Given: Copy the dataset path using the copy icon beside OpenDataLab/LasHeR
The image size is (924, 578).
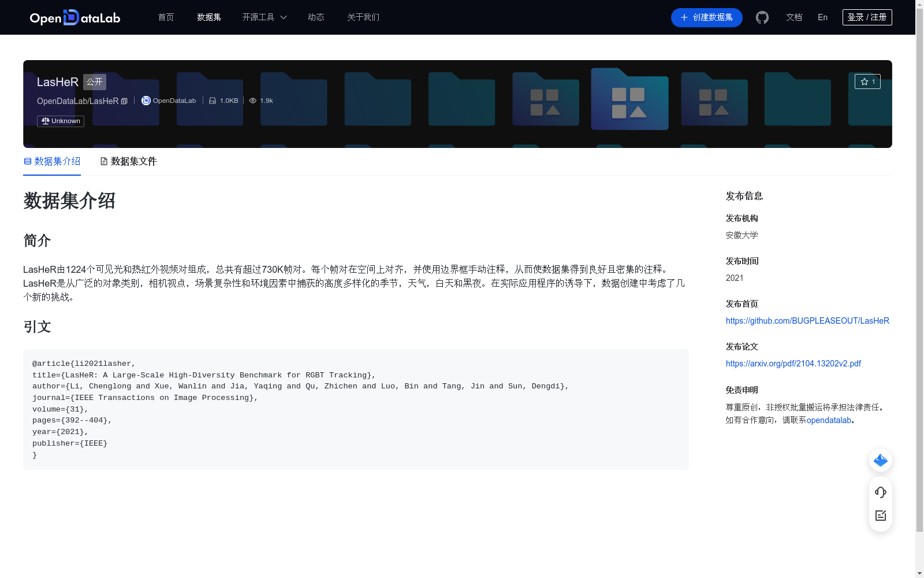Looking at the screenshot, I should tap(124, 101).
